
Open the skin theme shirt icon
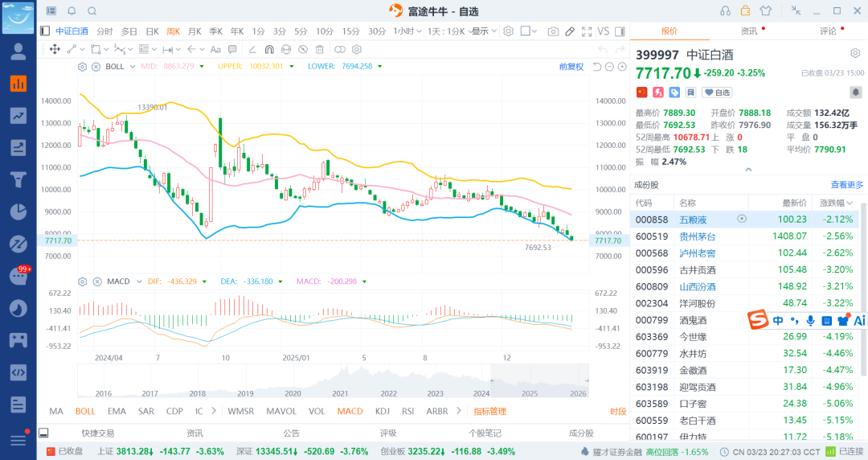[x=764, y=11]
